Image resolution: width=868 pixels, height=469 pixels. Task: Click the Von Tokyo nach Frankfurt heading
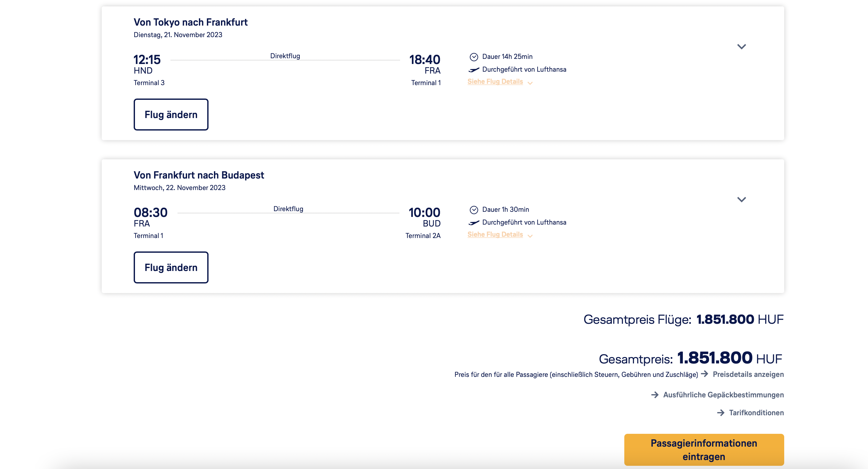pos(190,22)
